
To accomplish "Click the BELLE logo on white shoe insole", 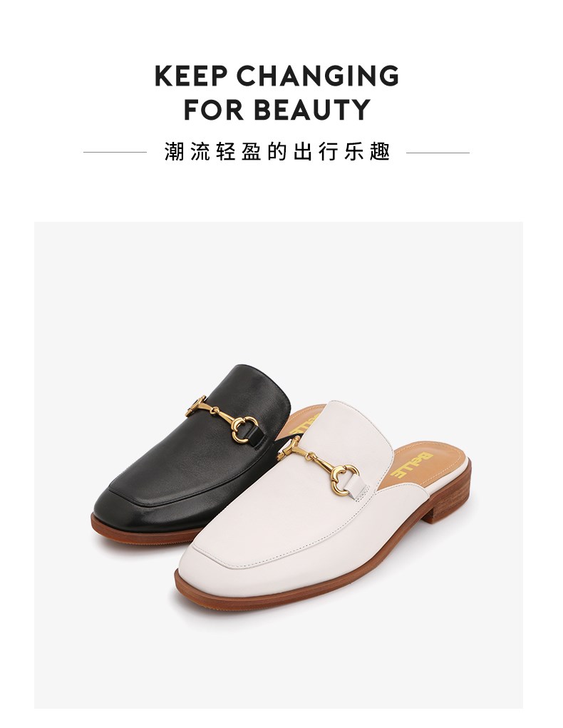I will tap(411, 465).
